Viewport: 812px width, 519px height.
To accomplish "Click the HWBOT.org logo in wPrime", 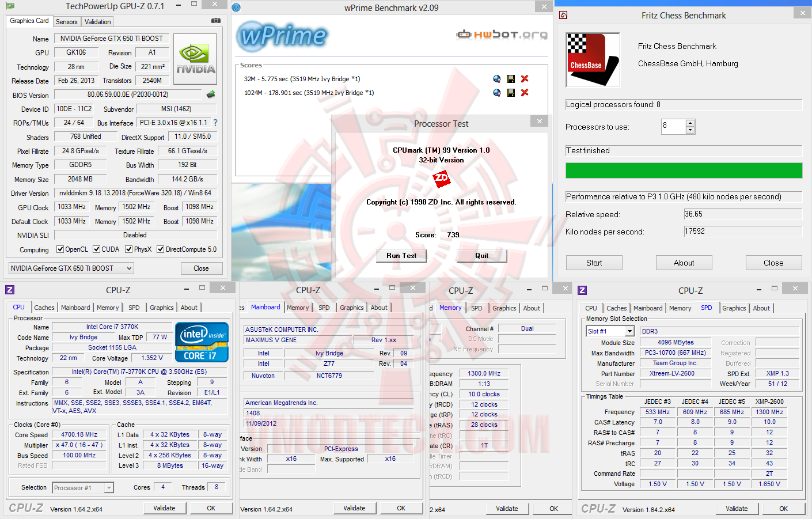I will pos(502,35).
